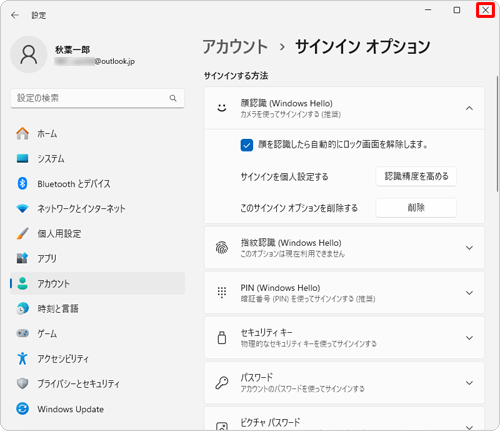Click the privacy shield icon
The width and height of the screenshot is (500, 431).
pyautogui.click(x=22, y=383)
